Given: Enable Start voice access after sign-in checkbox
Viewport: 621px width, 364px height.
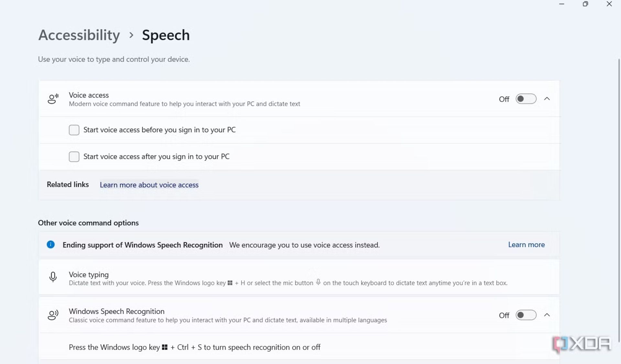Looking at the screenshot, I should coord(74,156).
